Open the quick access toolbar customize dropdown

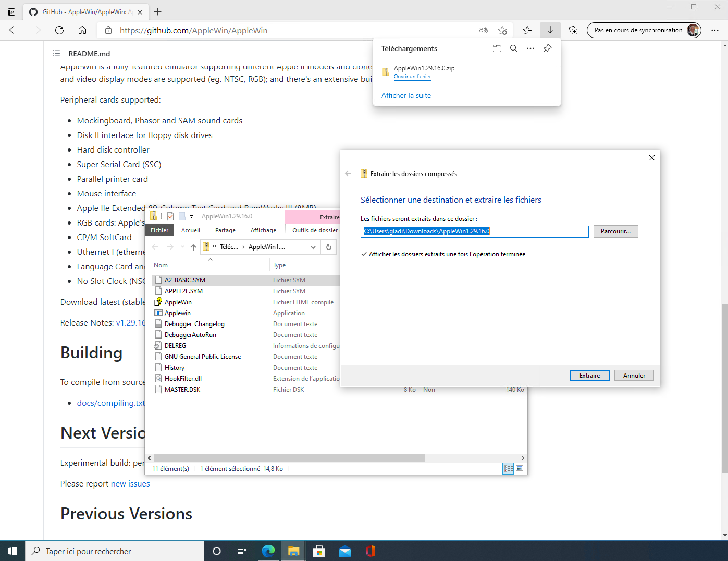coord(191,216)
